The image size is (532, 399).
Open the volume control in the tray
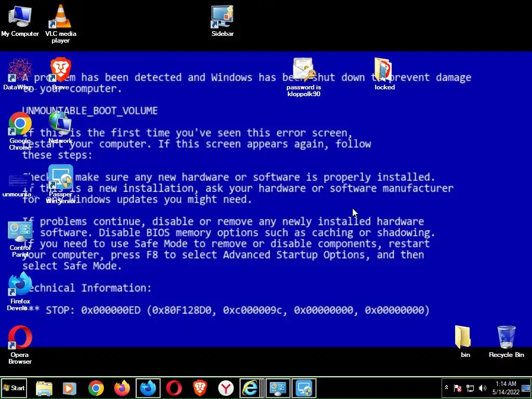point(482,388)
